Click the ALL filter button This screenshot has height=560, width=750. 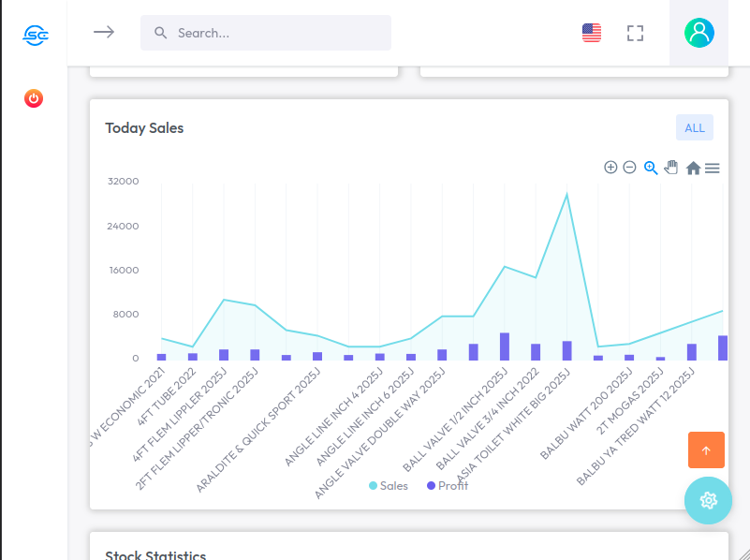point(694,127)
